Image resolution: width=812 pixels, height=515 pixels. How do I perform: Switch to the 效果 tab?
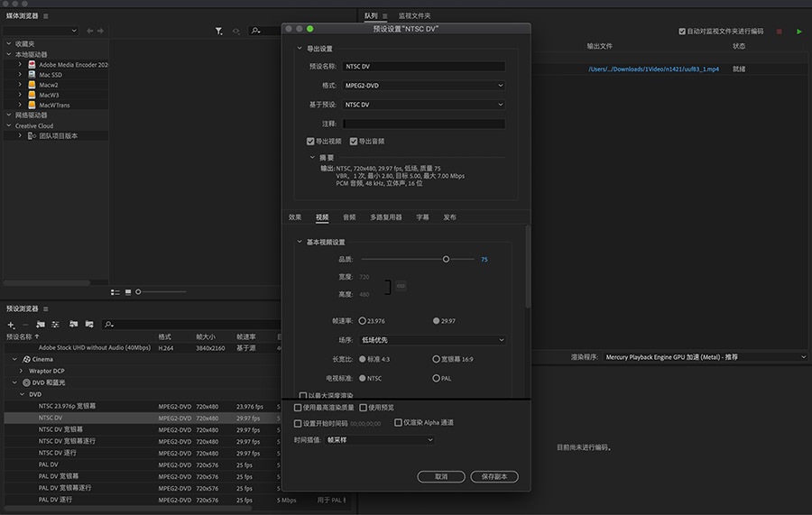pos(295,217)
